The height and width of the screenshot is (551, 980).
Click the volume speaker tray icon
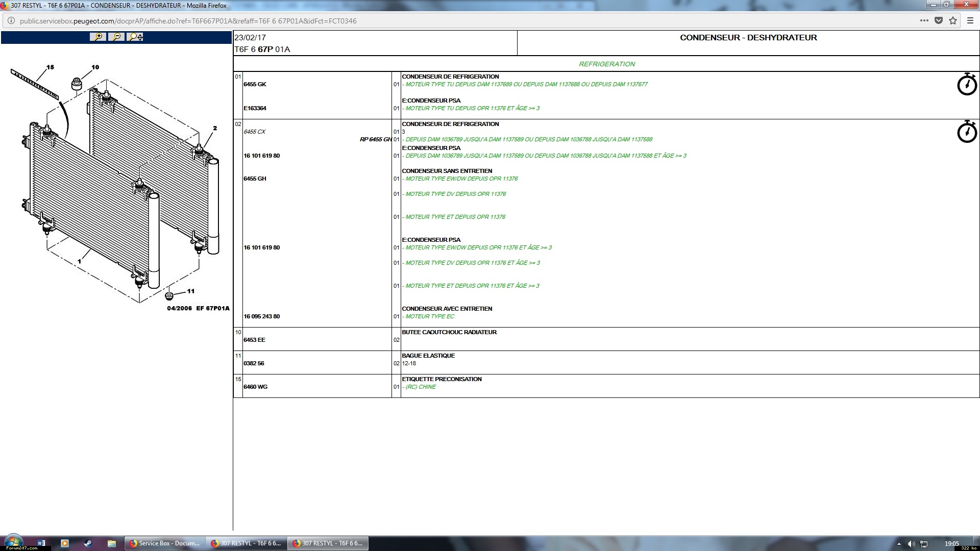[911, 544]
